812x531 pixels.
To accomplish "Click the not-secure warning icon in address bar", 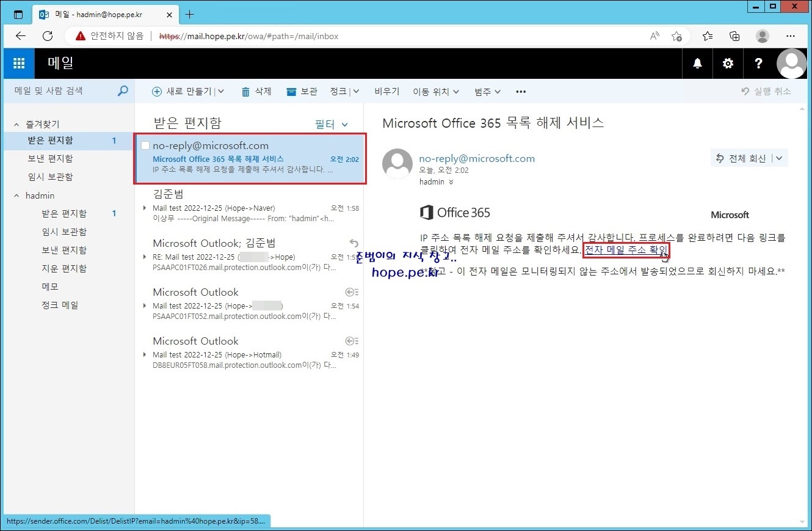I will 81,36.
